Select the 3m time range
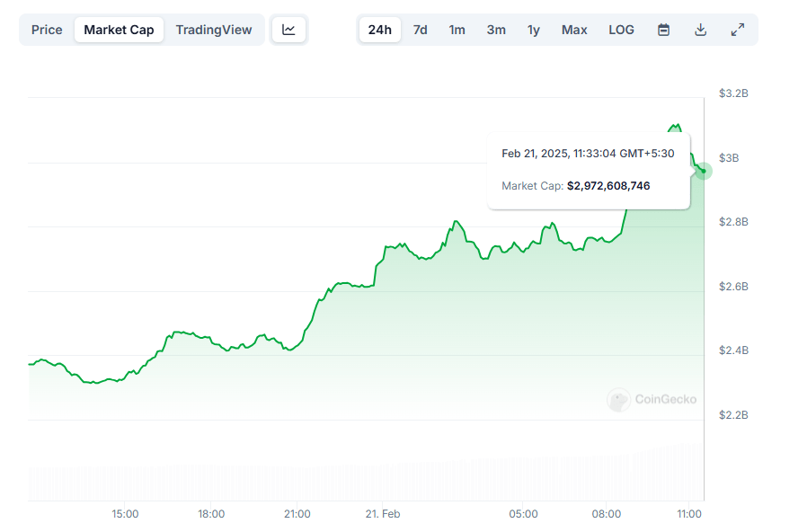Screen dimensions: 807x532 496,29
